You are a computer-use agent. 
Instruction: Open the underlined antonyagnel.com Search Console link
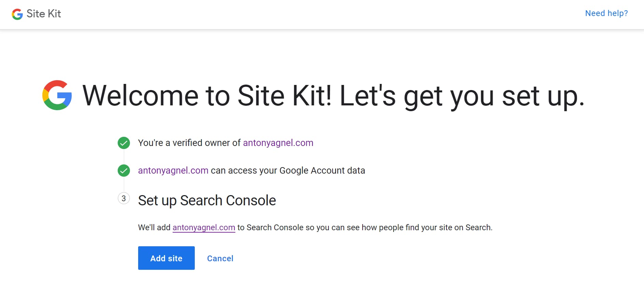pyautogui.click(x=204, y=227)
